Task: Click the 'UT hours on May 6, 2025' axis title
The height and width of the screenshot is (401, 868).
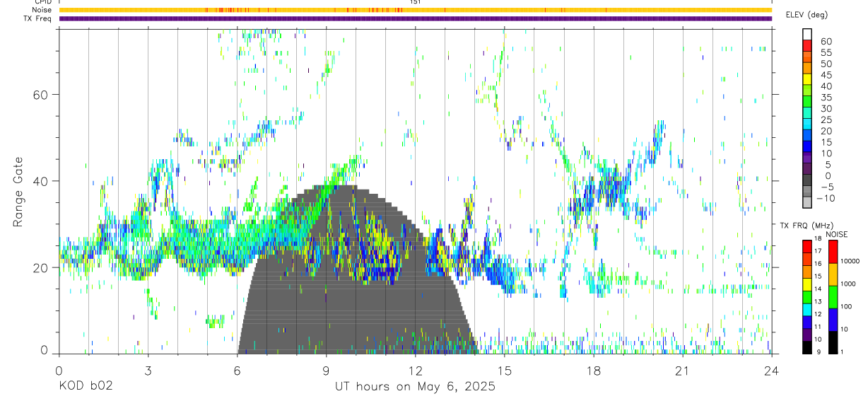Action: (x=415, y=387)
